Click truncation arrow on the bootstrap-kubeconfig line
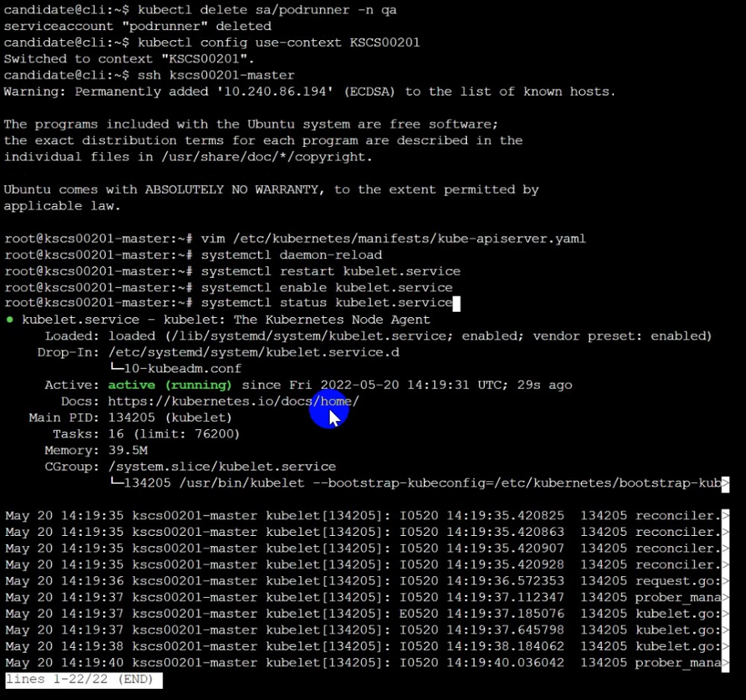Screen dimensions: 746x700 tap(724, 483)
